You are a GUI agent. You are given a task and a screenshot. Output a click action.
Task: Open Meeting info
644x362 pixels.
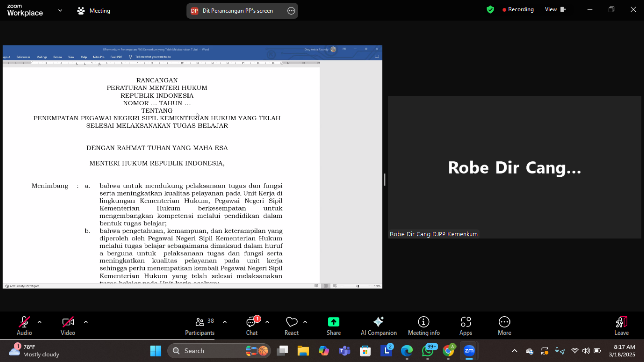coord(424,325)
